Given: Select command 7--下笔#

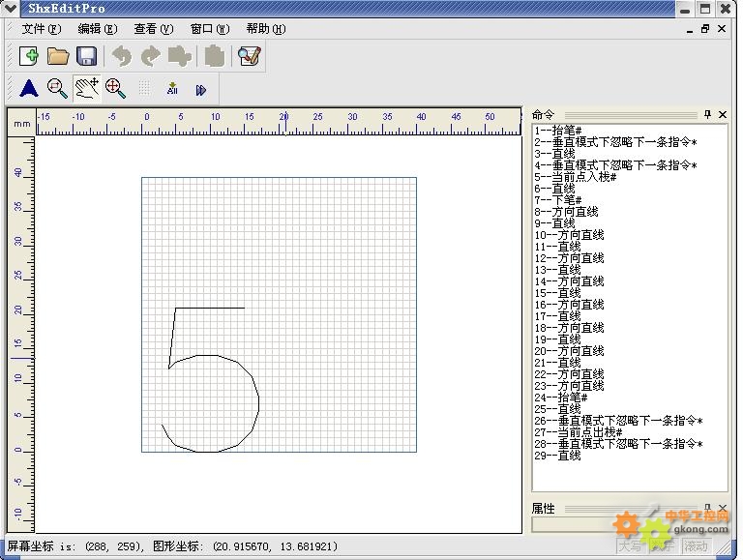Looking at the screenshot, I should (557, 200).
